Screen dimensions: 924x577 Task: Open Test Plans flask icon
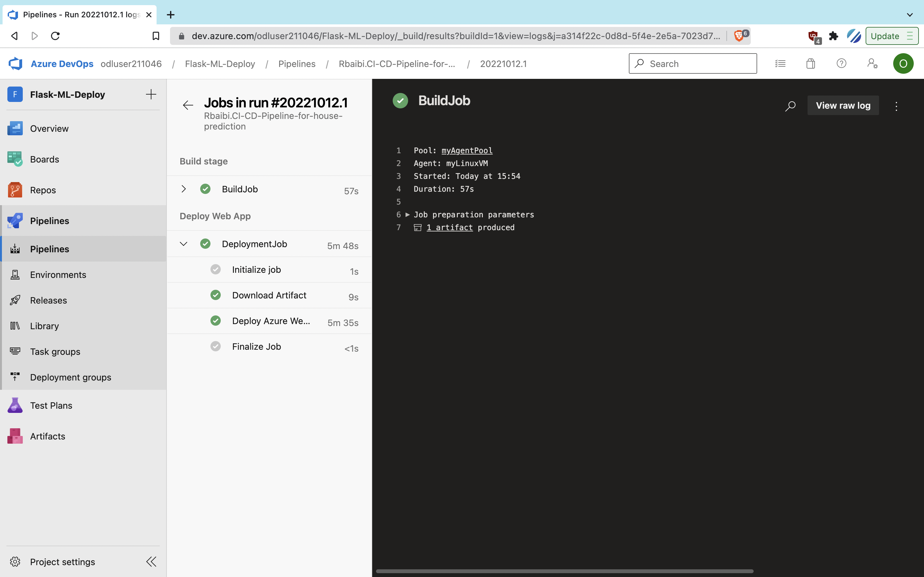[15, 405]
